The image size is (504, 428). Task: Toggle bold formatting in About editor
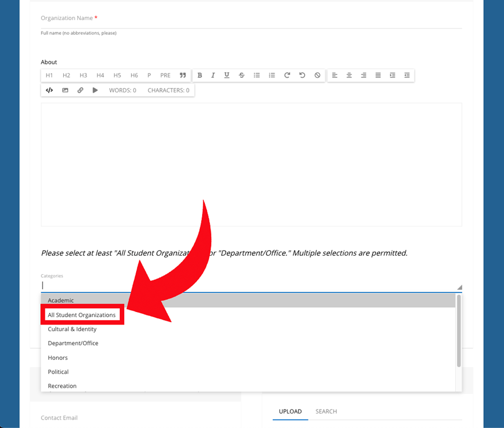click(x=199, y=76)
